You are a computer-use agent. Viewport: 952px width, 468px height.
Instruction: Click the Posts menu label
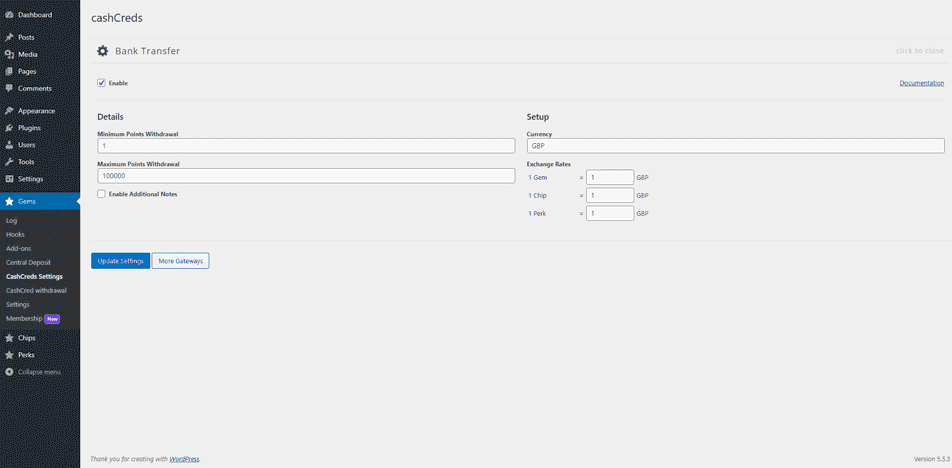coord(26,37)
